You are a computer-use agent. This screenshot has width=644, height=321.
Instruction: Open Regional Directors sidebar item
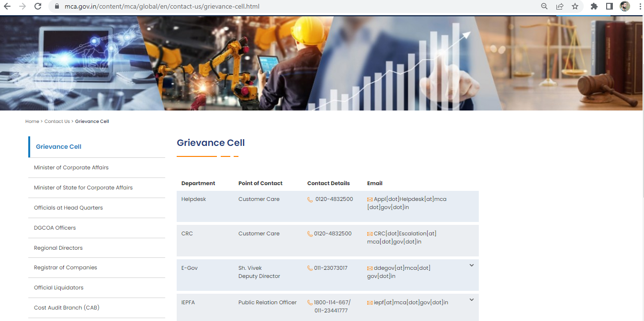coord(97,248)
